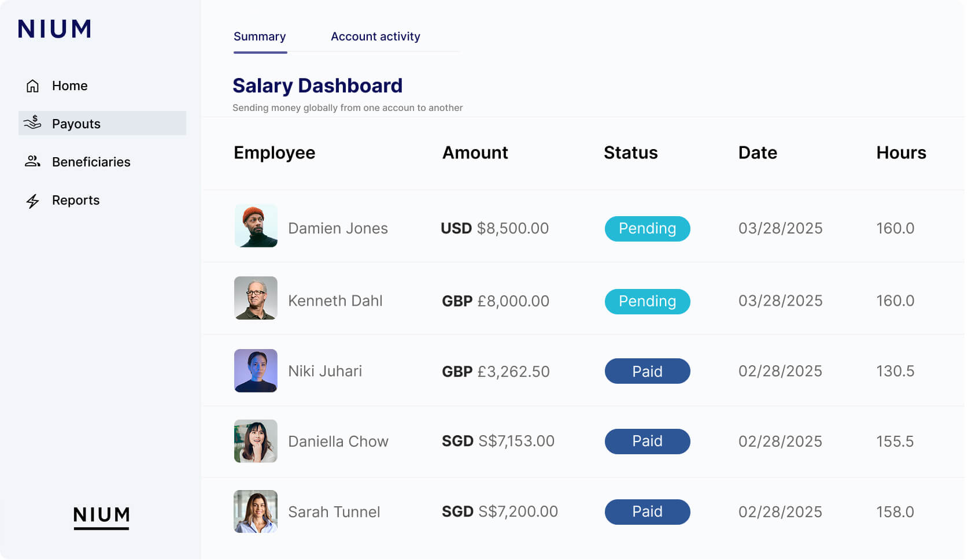The height and width of the screenshot is (560, 979).
Task: Click the NIUM logo at the top left
Action: (54, 29)
